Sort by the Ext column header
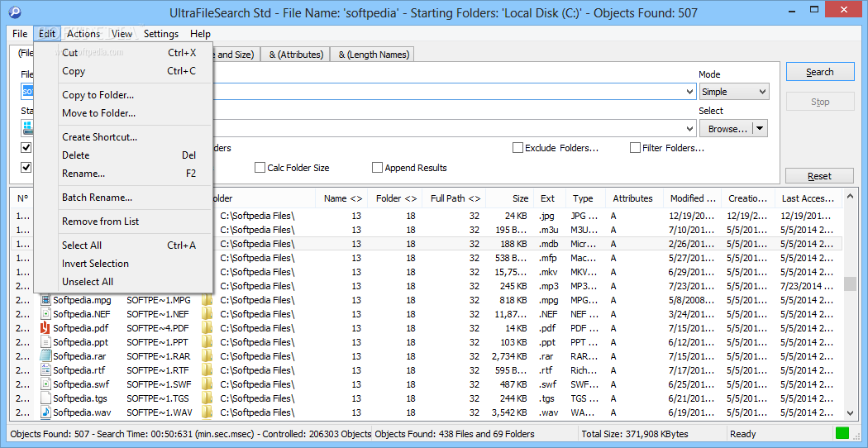 pyautogui.click(x=550, y=198)
